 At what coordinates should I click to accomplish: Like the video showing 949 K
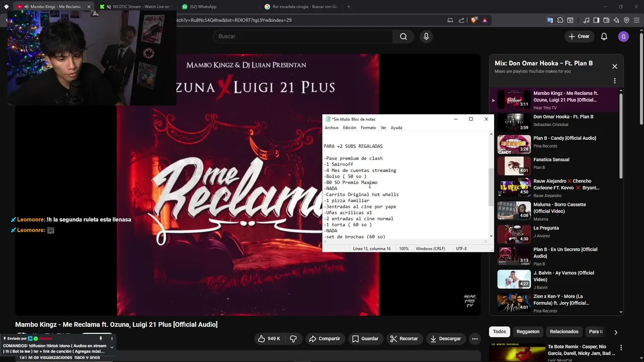coord(269,339)
